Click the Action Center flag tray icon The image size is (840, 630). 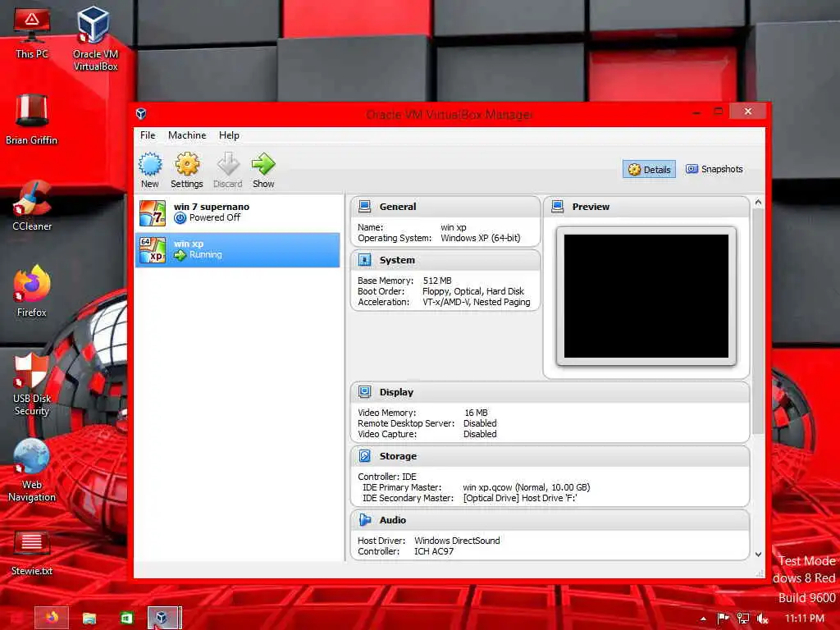tap(723, 619)
